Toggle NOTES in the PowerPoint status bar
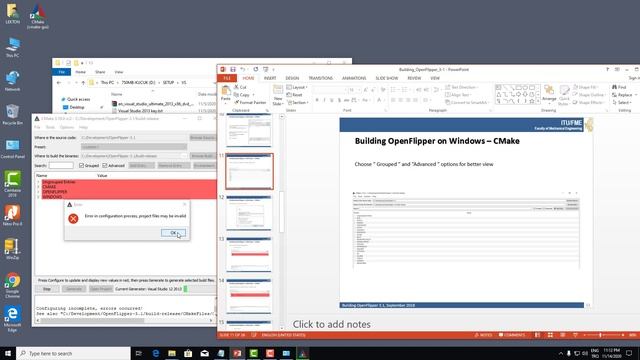Screen dimensions: 640x360 (x=483, y=335)
